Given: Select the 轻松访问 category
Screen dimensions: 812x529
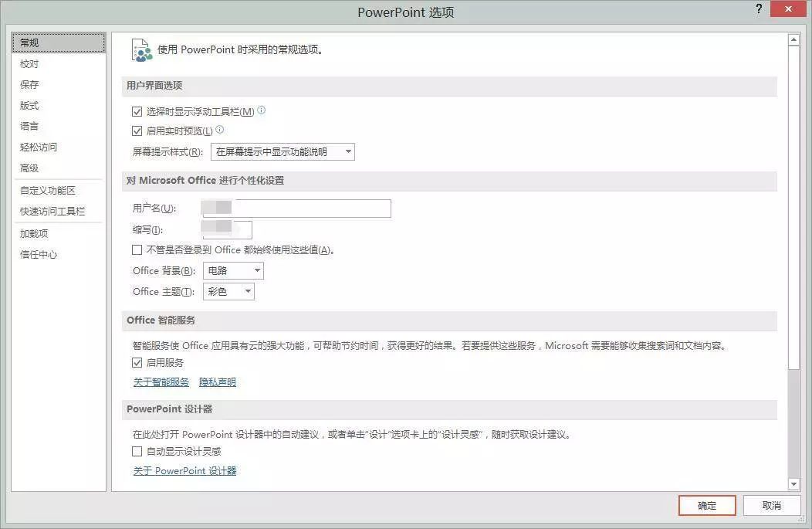Looking at the screenshot, I should 59,148.
